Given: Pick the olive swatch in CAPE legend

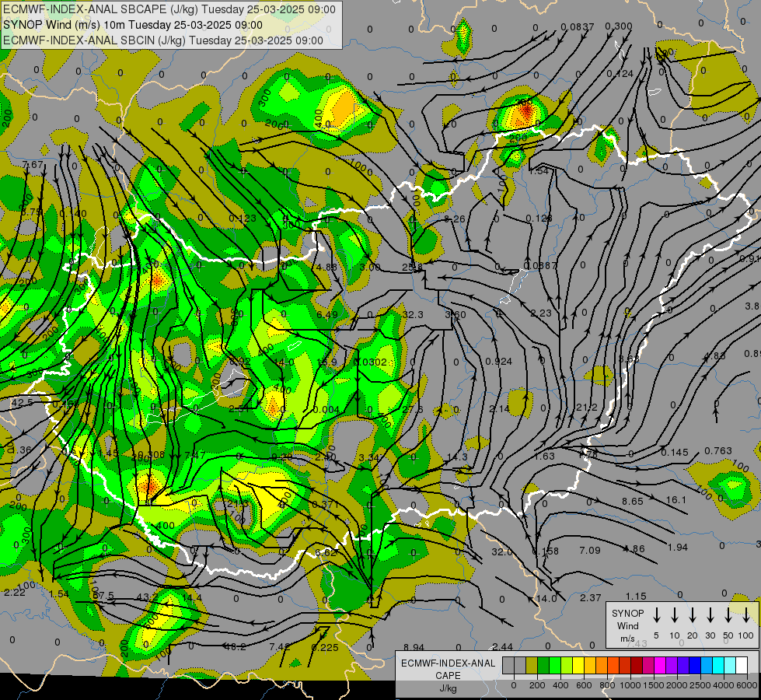Looking at the screenshot, I should (x=532, y=665).
